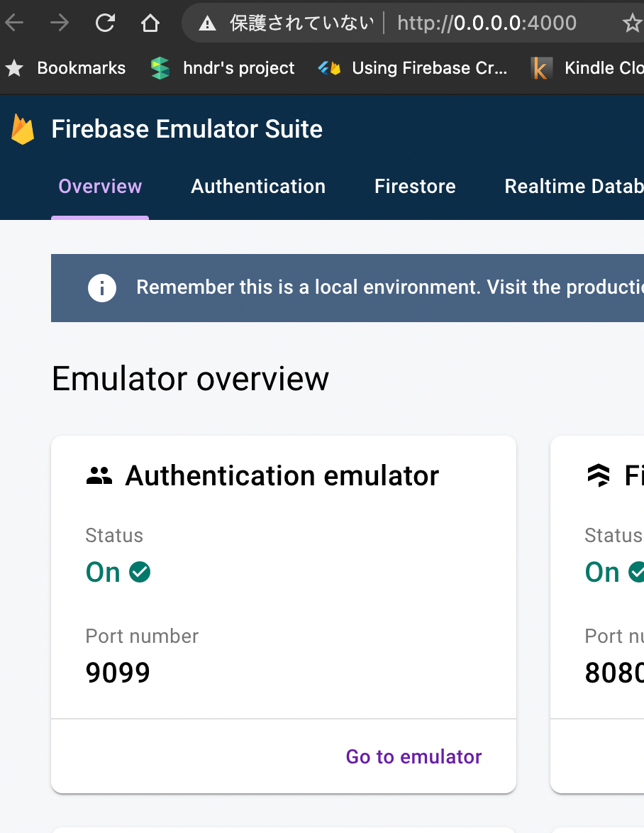Click the address bar URL 0.0.0.0:4000
Image resolution: width=644 pixels, height=833 pixels.
pyautogui.click(x=487, y=23)
